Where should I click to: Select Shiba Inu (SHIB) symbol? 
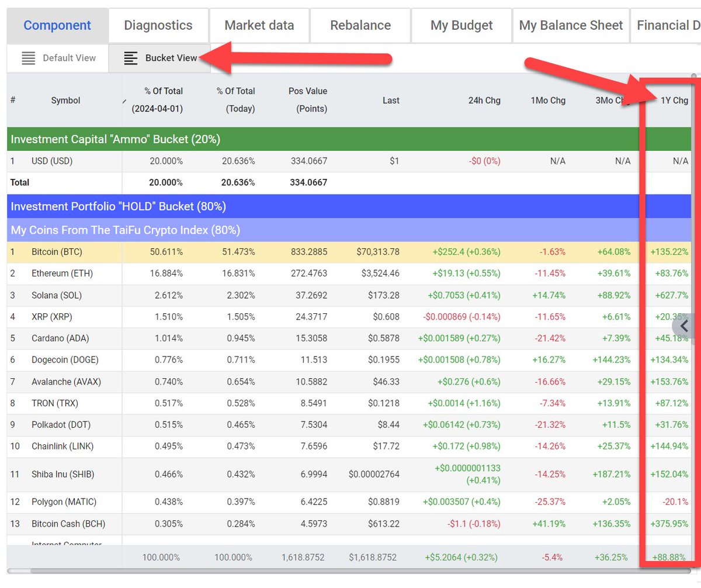pyautogui.click(x=63, y=474)
